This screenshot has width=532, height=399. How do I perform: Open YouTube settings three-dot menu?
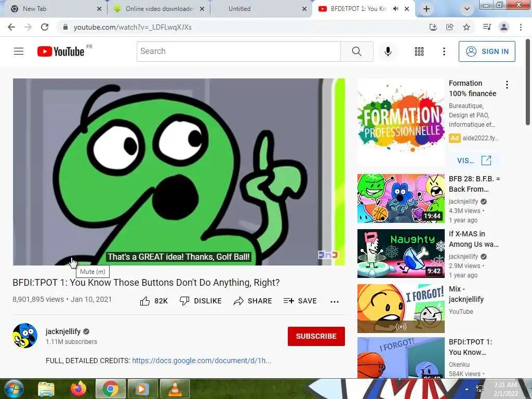444,51
